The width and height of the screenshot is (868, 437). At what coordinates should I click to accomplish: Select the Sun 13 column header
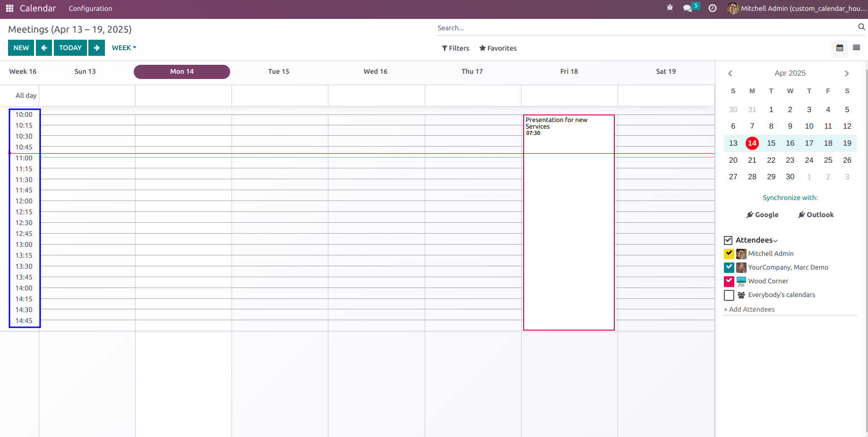click(85, 71)
